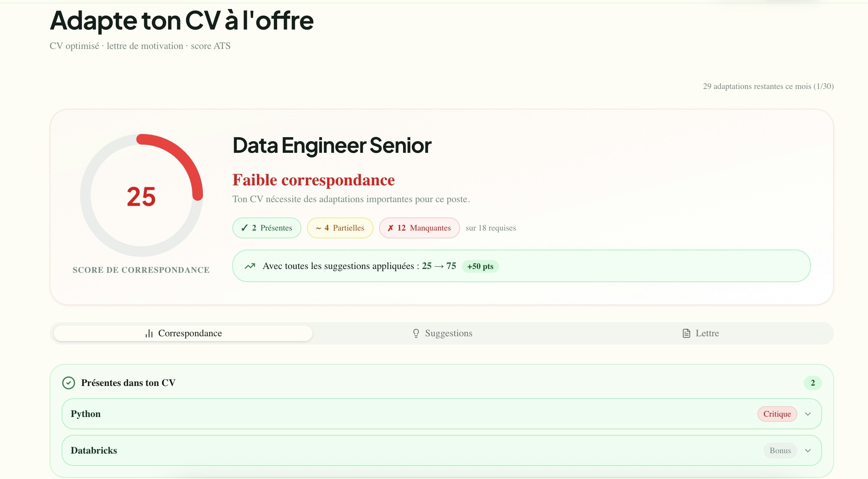Click the checkmark in Présentes badge
This screenshot has width=868, height=479.
244,228
